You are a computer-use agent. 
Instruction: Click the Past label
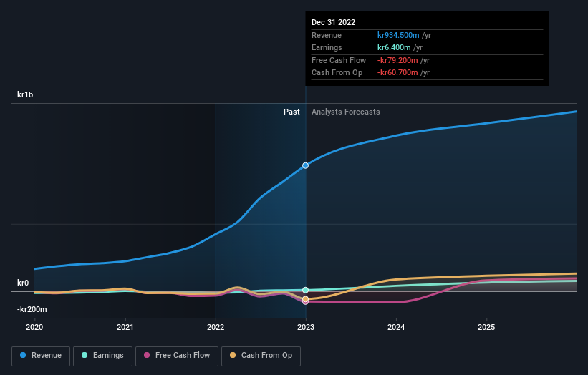pyautogui.click(x=291, y=112)
